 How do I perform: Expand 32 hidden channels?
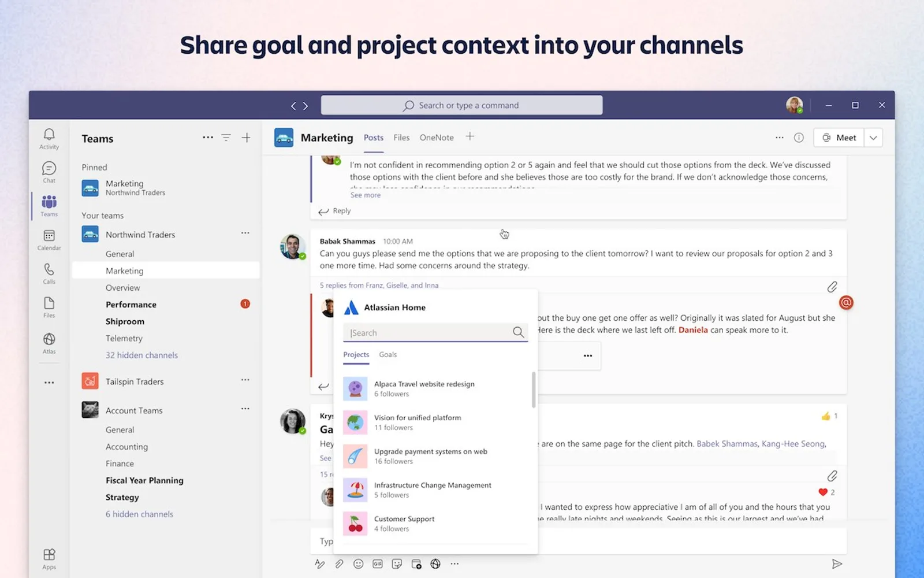tap(141, 355)
